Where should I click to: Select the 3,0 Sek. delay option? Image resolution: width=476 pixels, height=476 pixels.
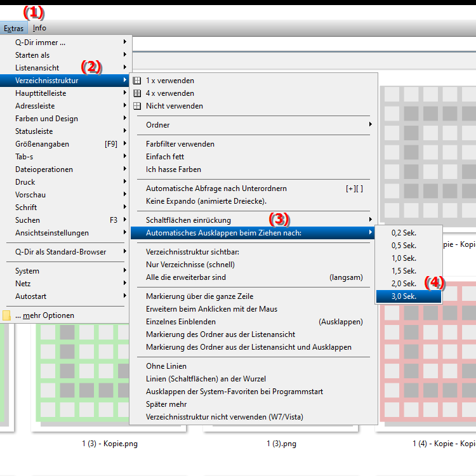click(x=404, y=296)
